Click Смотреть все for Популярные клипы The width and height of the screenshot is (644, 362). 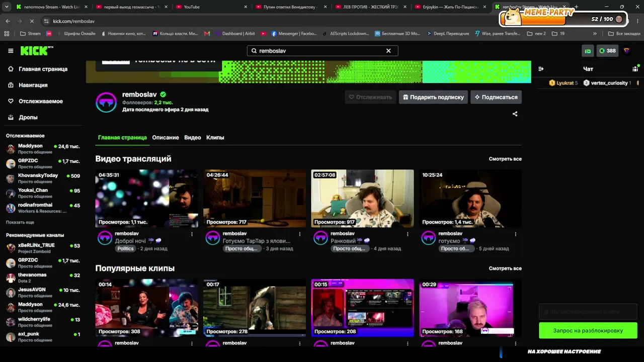point(505,268)
